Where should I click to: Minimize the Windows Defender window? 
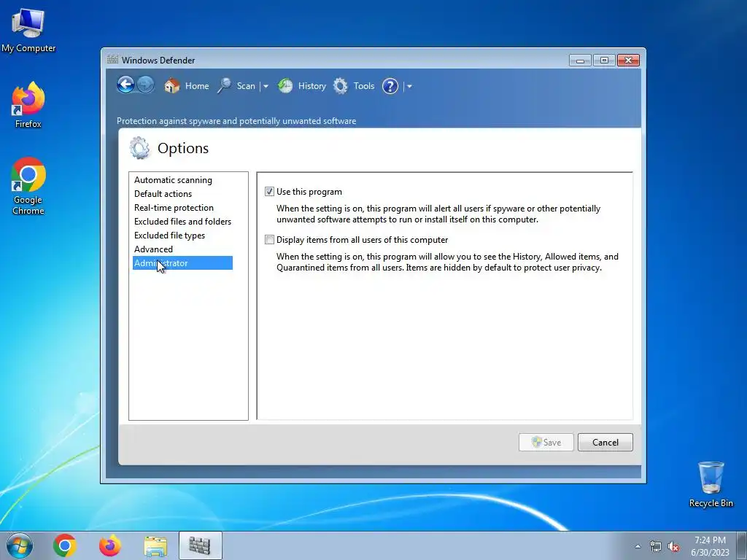coord(580,60)
